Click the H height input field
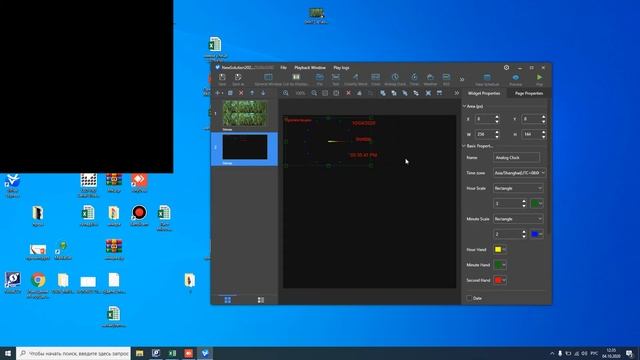The width and height of the screenshot is (640, 360). pos(531,134)
